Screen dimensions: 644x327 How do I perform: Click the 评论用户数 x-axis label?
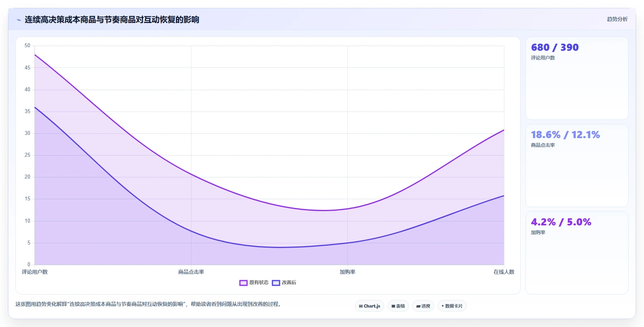tap(34, 272)
